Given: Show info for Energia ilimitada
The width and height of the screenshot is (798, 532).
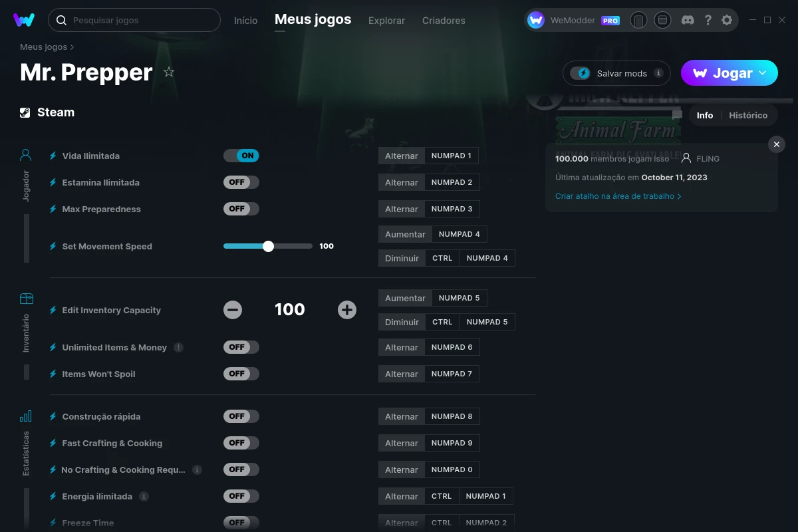Looking at the screenshot, I should tap(144, 496).
